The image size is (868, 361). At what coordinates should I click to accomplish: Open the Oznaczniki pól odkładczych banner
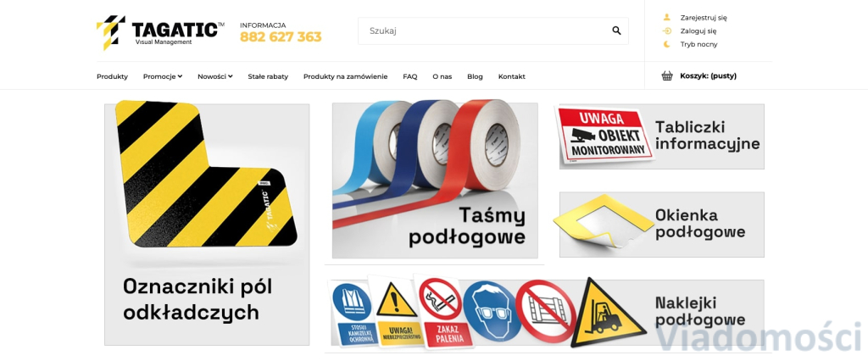pos(207,224)
